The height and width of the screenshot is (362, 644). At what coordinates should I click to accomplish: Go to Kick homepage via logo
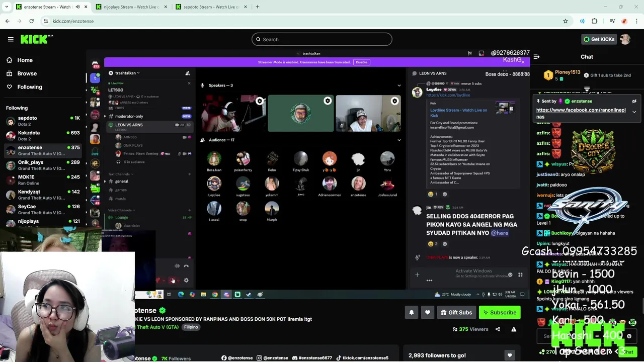(x=36, y=39)
